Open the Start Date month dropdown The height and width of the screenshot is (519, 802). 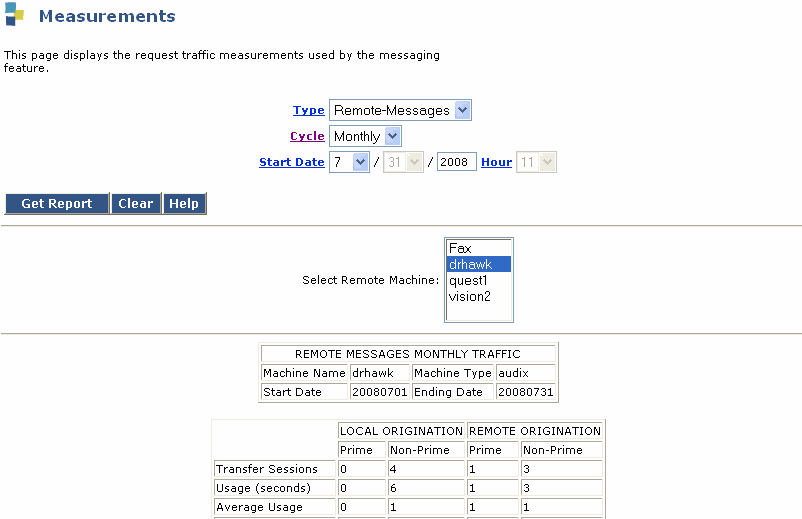pyautogui.click(x=349, y=162)
